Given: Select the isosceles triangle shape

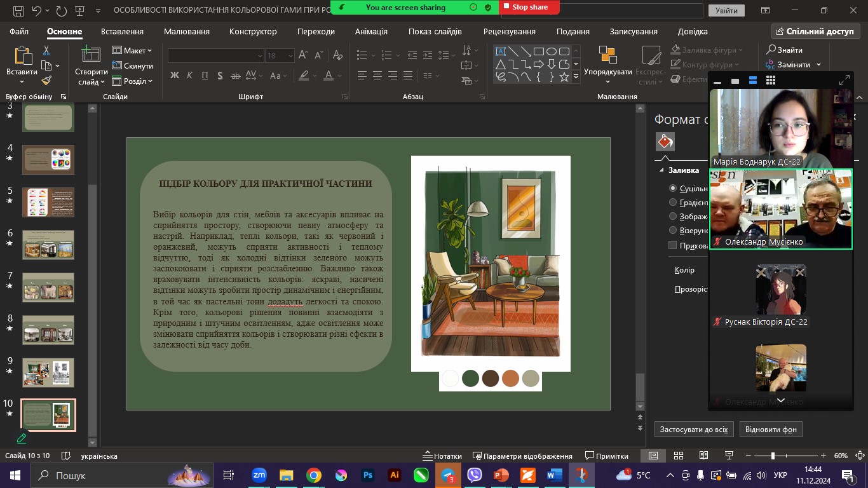Looking at the screenshot, I should point(501,64).
